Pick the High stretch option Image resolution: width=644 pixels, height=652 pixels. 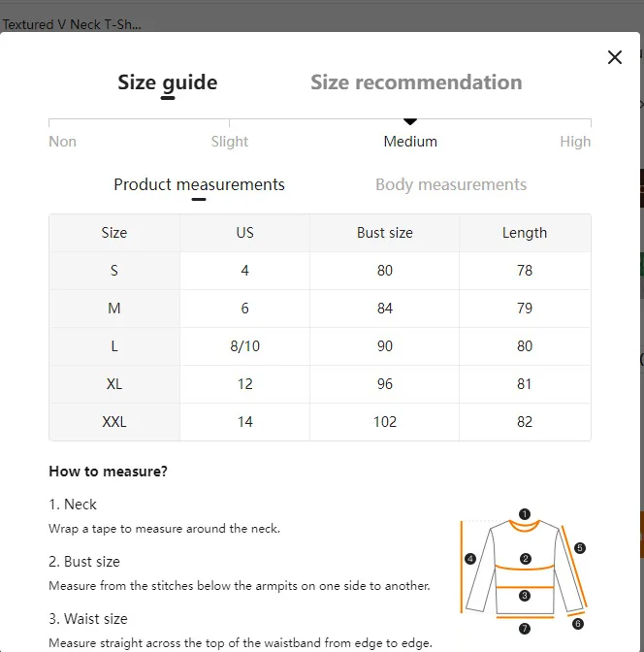pos(575,142)
